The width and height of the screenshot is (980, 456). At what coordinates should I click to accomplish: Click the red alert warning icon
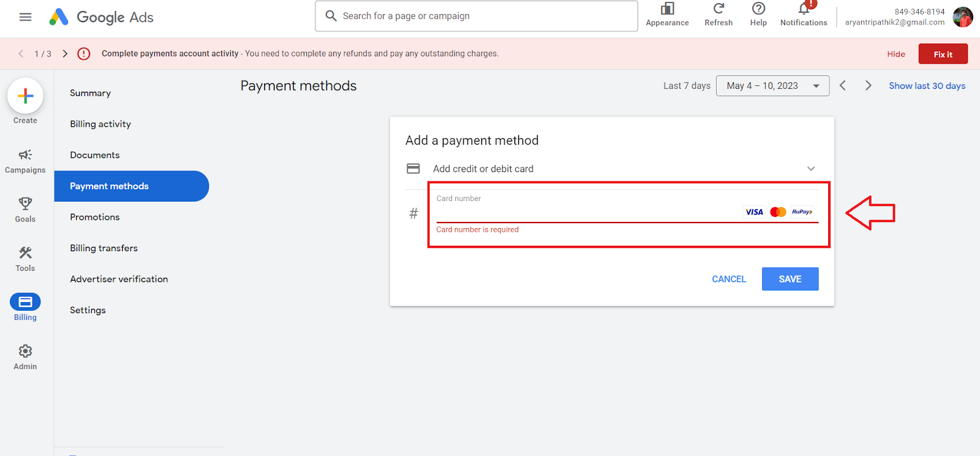coord(84,54)
